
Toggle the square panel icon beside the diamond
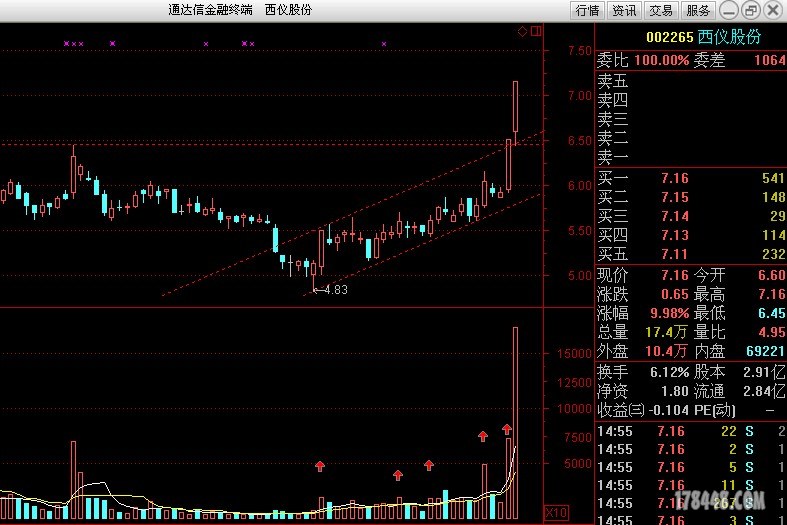pos(536,32)
